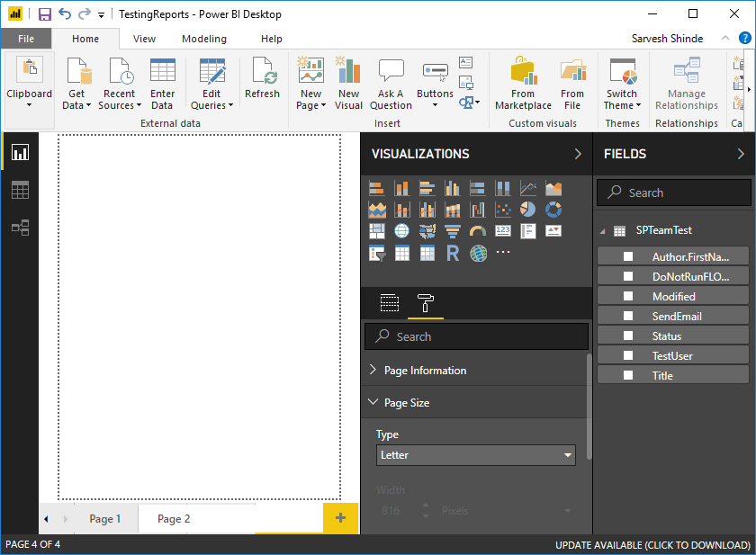The width and height of the screenshot is (756, 555).
Task: Open the Modeling ribbon tab
Action: [203, 39]
